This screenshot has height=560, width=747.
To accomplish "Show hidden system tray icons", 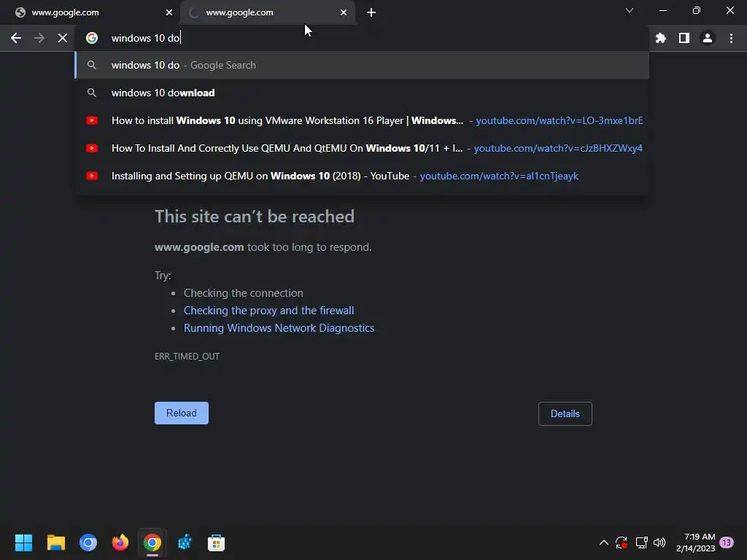I will tap(603, 542).
